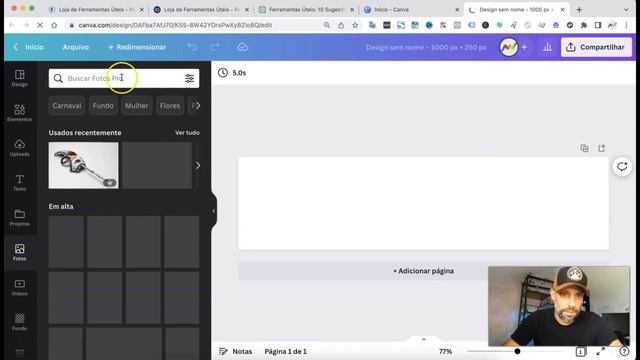Viewport: 640px width, 360px height.
Task: Select the Fundo category chip
Action: pos(103,106)
